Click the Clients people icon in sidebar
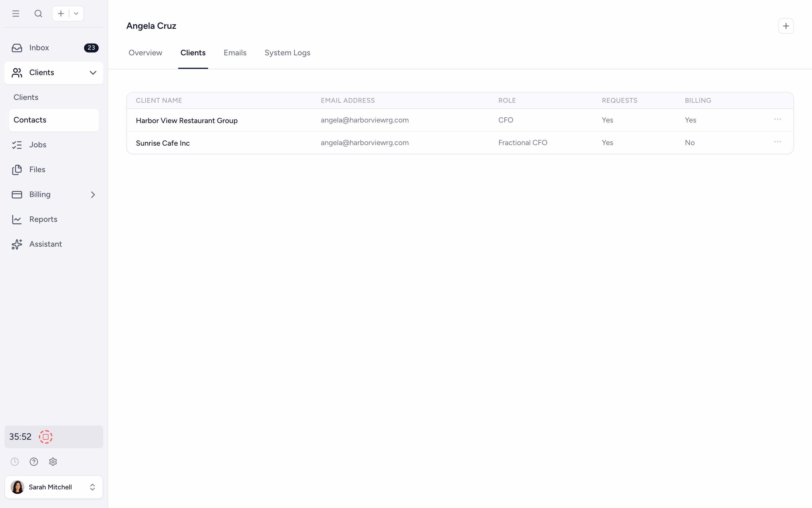 pyautogui.click(x=17, y=73)
